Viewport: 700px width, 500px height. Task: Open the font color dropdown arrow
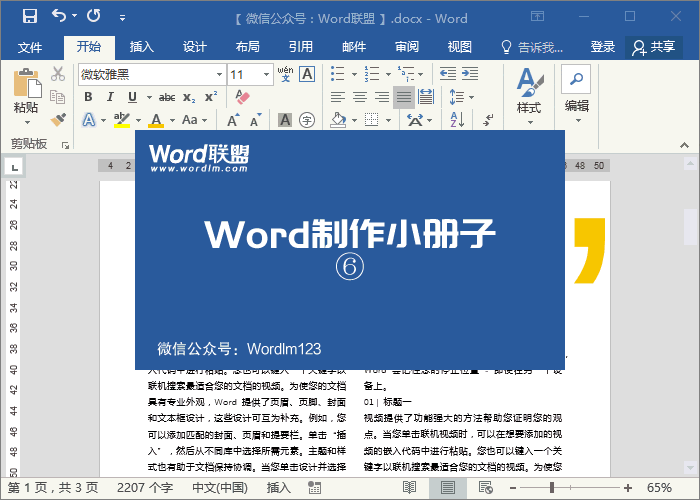click(172, 120)
